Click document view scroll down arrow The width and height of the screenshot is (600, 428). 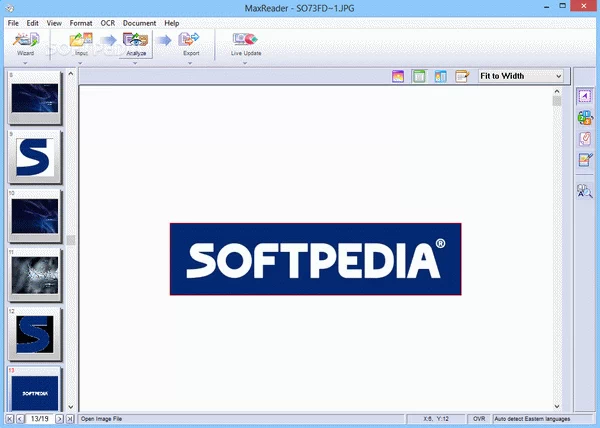tap(557, 407)
